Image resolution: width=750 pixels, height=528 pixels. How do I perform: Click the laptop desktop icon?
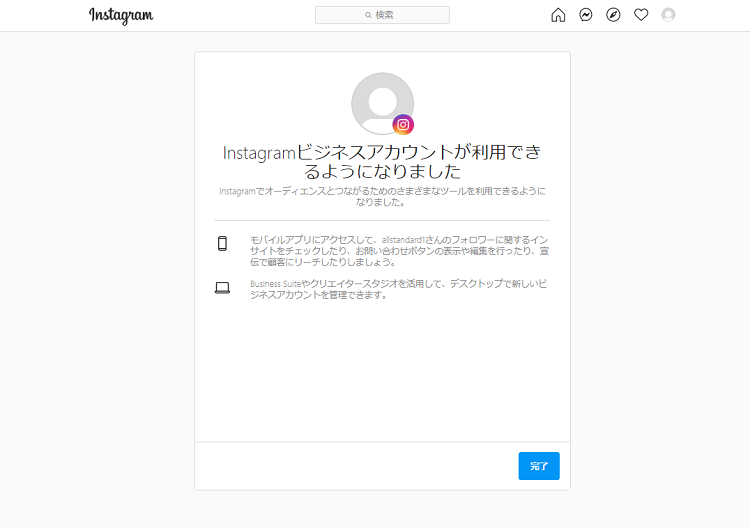point(222,288)
